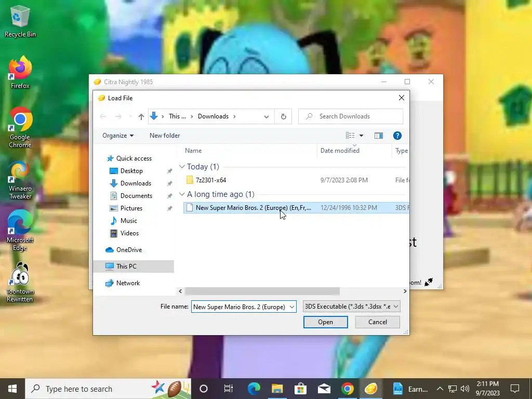Screen dimensions: 532x399
Task: Open the 3DS Executable file type filter
Action: point(352,307)
